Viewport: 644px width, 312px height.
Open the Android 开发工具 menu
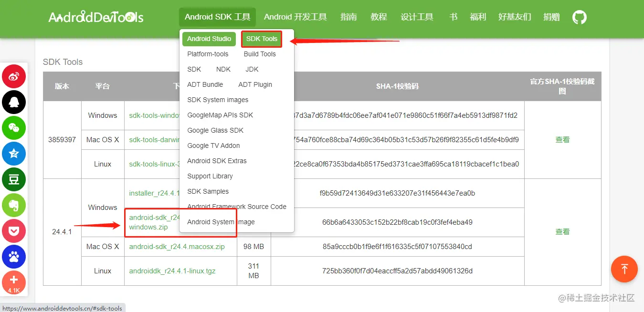click(x=296, y=17)
